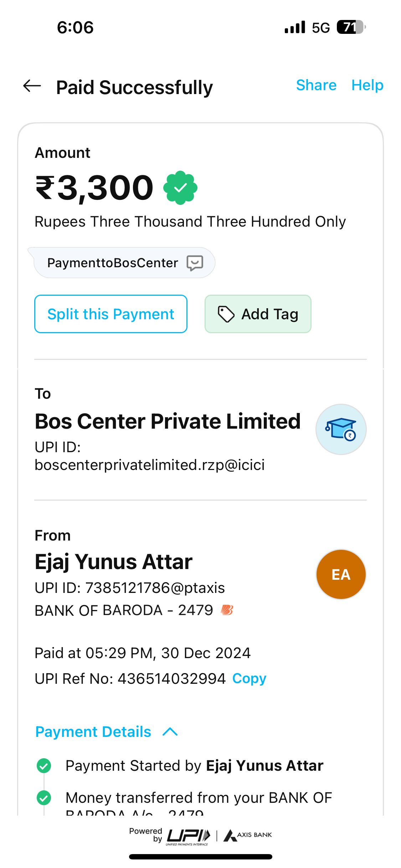401x868 pixels.
Task: Tap the Axis Bank logo
Action: 248,835
